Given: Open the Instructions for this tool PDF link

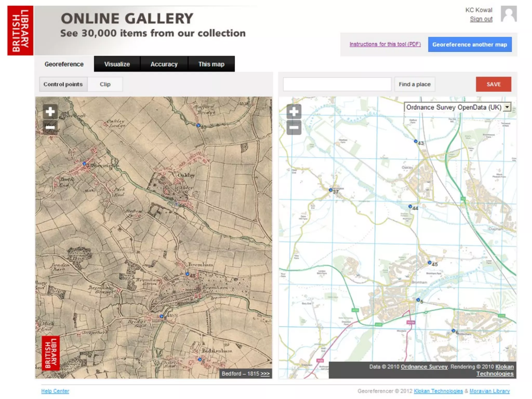Looking at the screenshot, I should coord(385,44).
